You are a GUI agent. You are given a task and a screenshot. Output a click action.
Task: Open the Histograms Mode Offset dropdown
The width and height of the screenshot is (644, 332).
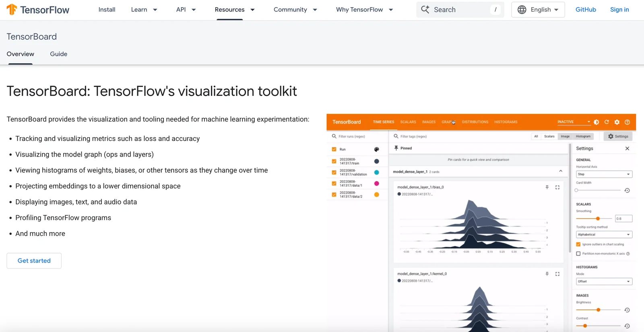604,281
